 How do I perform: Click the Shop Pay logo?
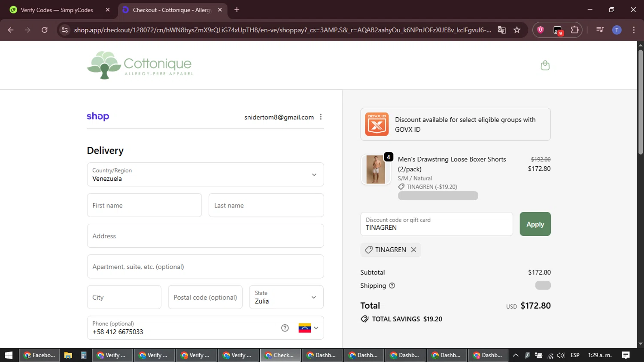coord(98,116)
